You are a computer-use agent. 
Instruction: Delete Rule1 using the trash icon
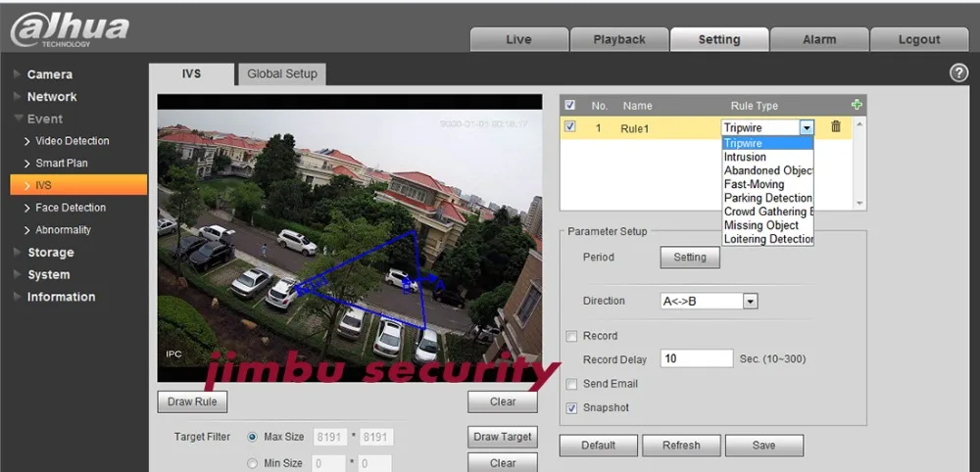836,126
